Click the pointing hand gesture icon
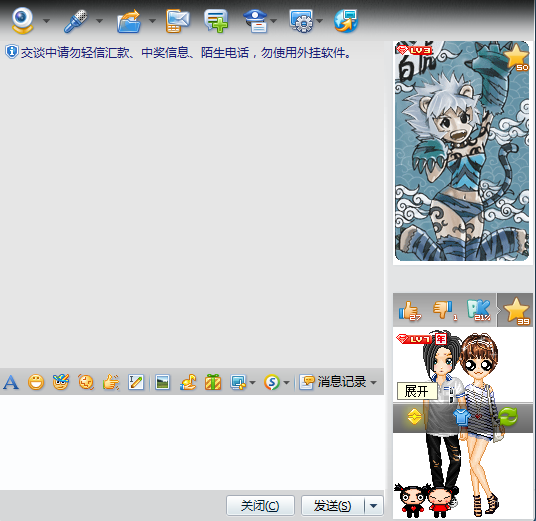 pos(111,382)
